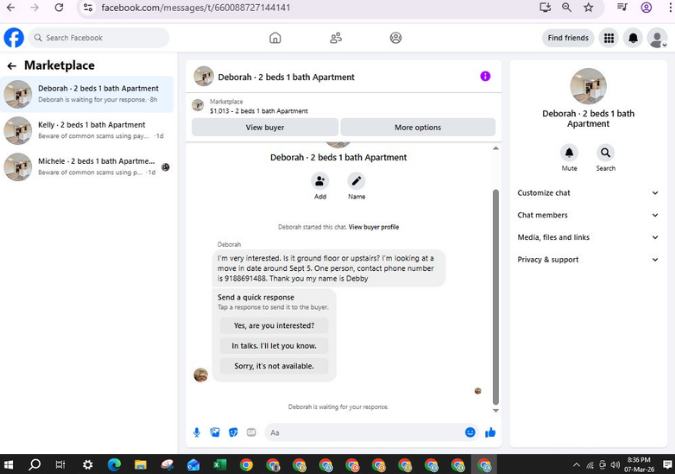Open Deborah's avatar in the right panel
Image resolution: width=675 pixels, height=474 pixels.
[x=588, y=86]
